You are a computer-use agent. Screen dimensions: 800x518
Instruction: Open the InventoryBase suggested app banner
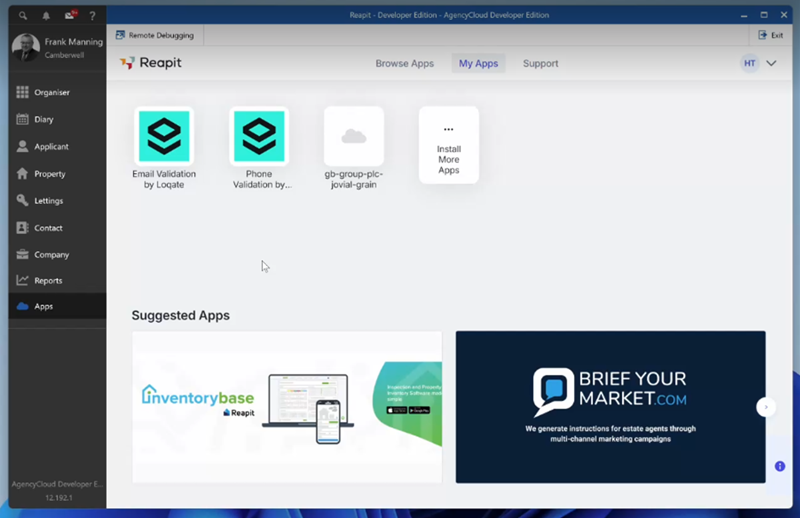click(287, 407)
